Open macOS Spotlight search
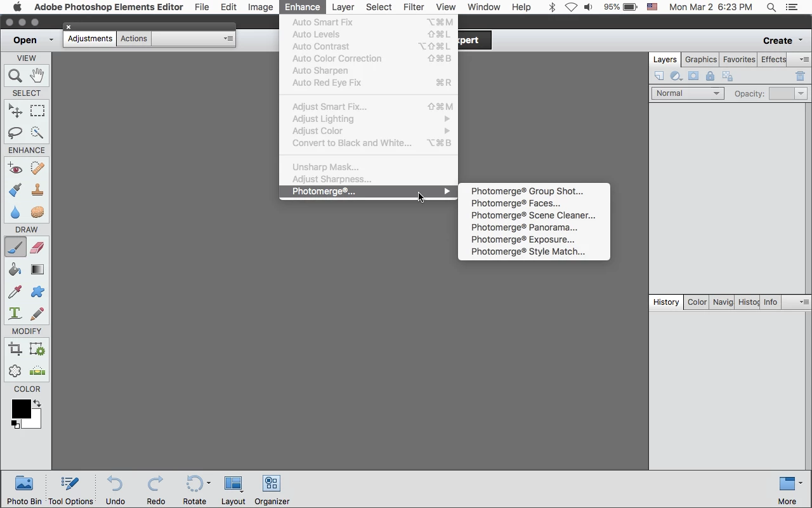The width and height of the screenshot is (812, 508). point(771,7)
